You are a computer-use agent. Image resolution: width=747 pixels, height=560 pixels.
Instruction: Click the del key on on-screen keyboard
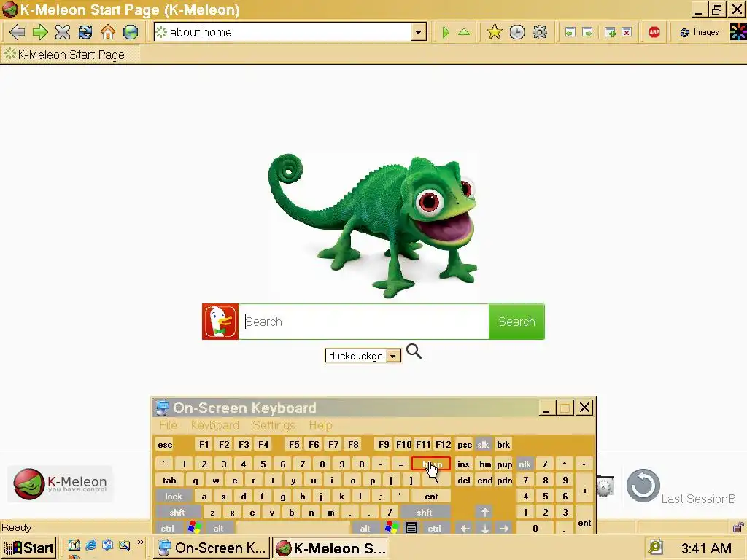pos(463,481)
